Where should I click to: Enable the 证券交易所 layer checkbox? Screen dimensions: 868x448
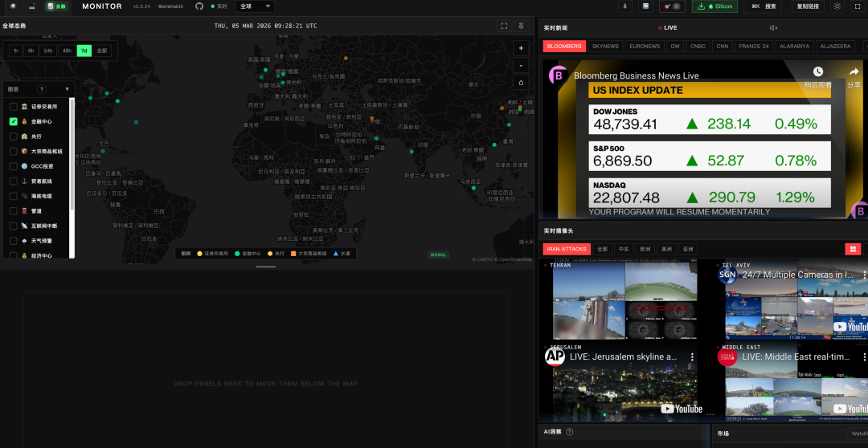14,106
